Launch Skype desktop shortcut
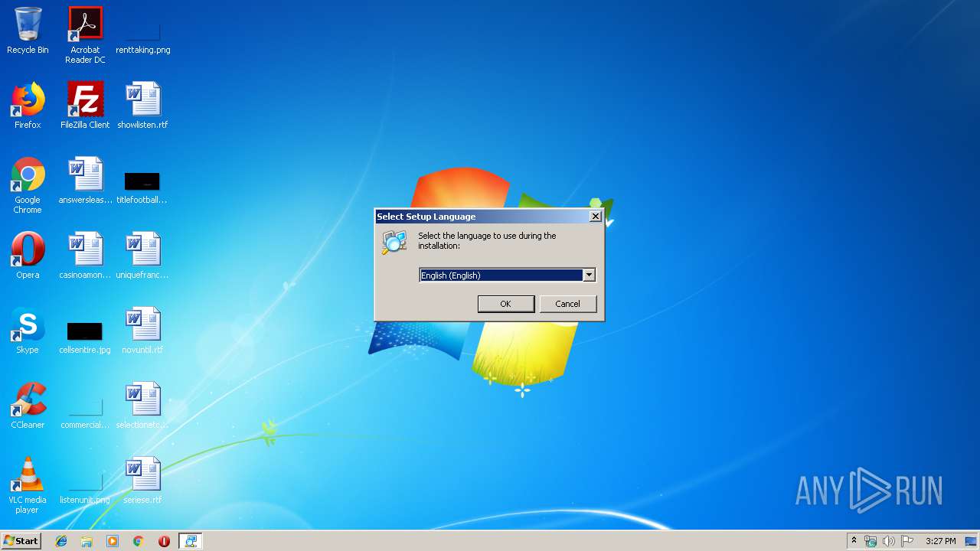 (x=28, y=331)
